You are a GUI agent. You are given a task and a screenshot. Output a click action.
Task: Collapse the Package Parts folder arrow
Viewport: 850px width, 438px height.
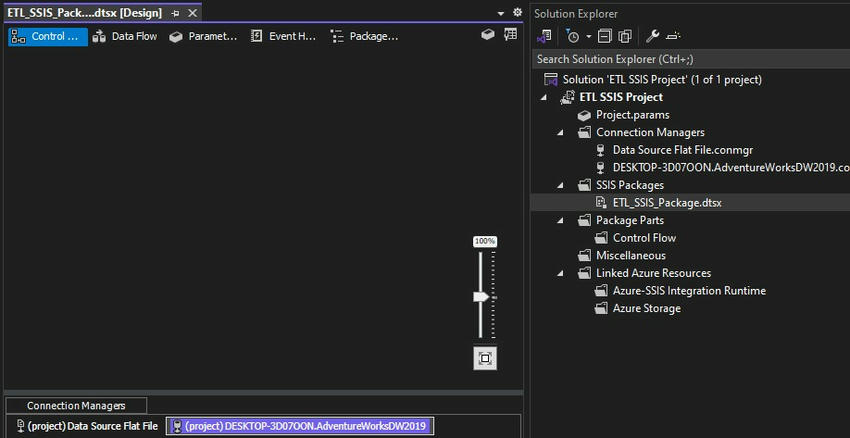pyautogui.click(x=561, y=221)
